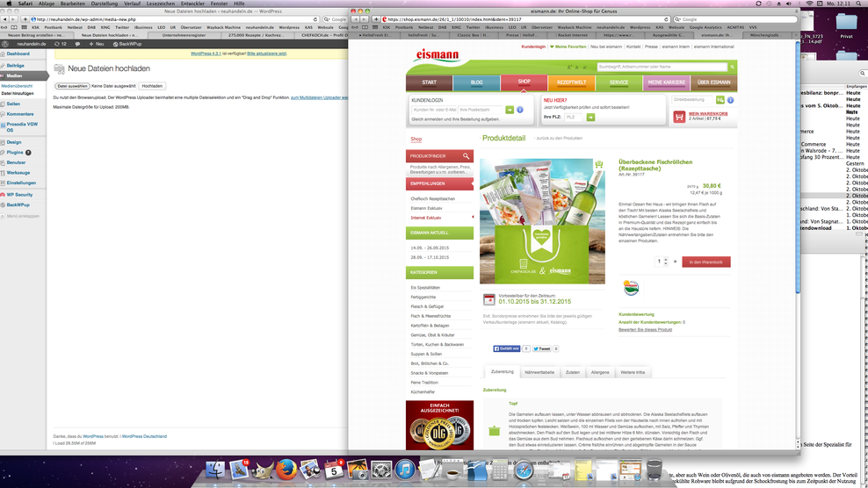
Task: Click the Tweet button
Action: [x=542, y=348]
